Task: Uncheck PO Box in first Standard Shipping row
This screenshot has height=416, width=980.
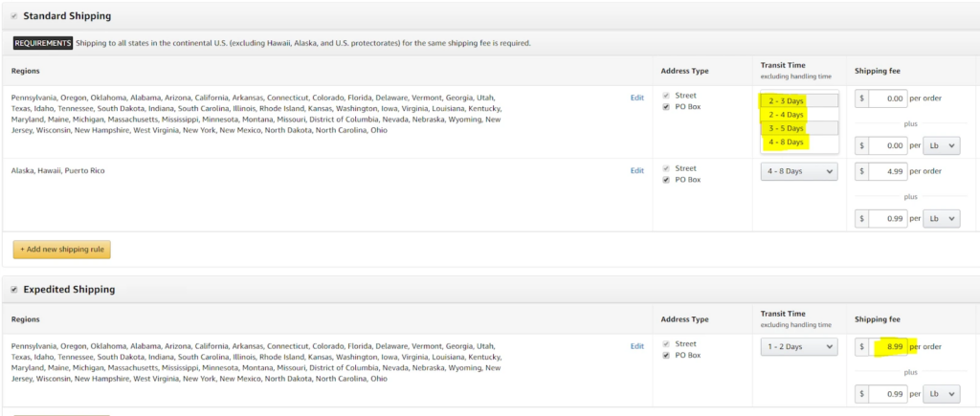Action: tap(666, 107)
